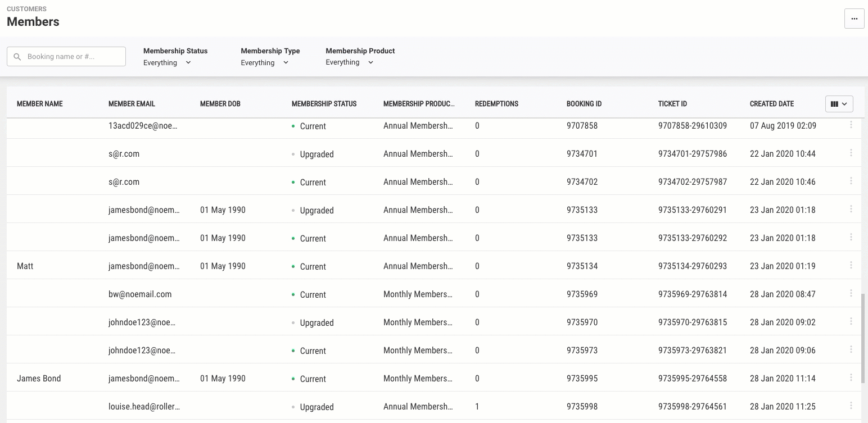Open row actions for Matt's membership
Image resolution: width=868 pixels, height=423 pixels.
(x=851, y=265)
